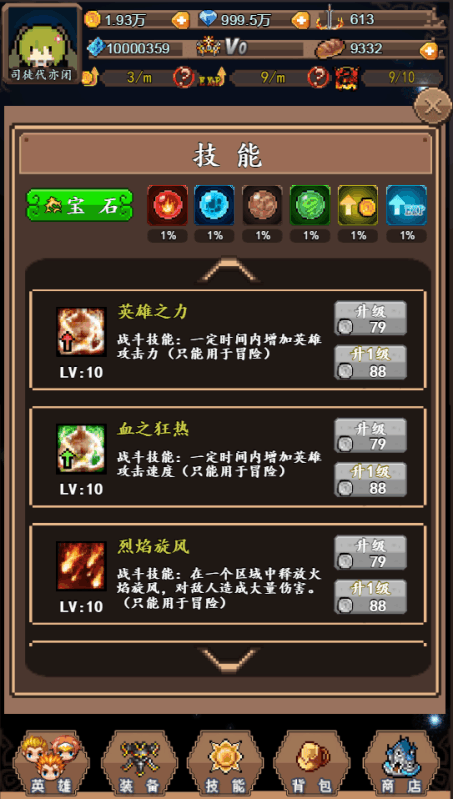Click the 血之狂热 skill icon
The height and width of the screenshot is (799, 453).
click(x=82, y=449)
